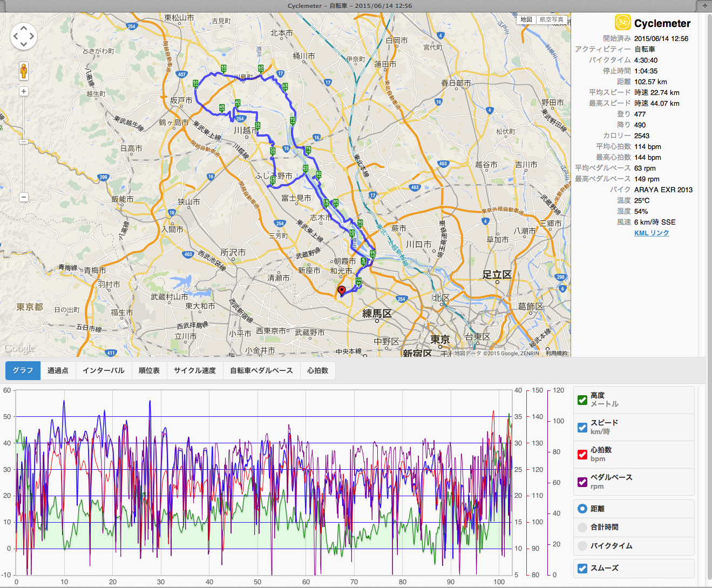Click the bike name ARAYA EXR 2013
The width and height of the screenshot is (712, 588).
click(663, 190)
